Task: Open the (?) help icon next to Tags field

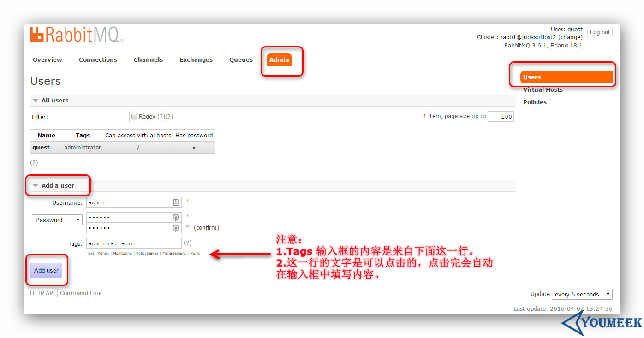Action: coord(187,243)
